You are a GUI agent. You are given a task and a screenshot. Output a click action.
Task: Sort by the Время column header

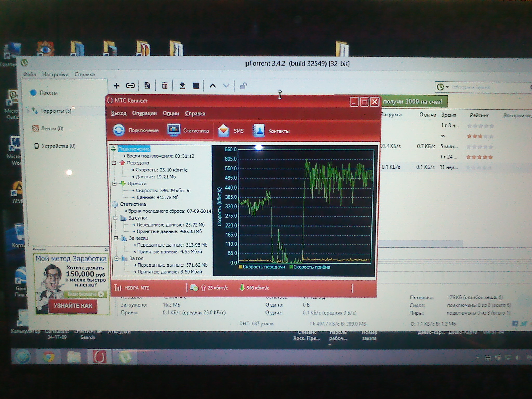pos(449,115)
